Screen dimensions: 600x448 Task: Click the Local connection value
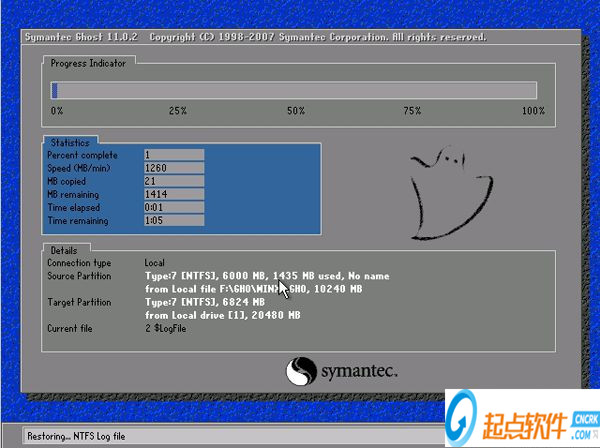point(154,262)
